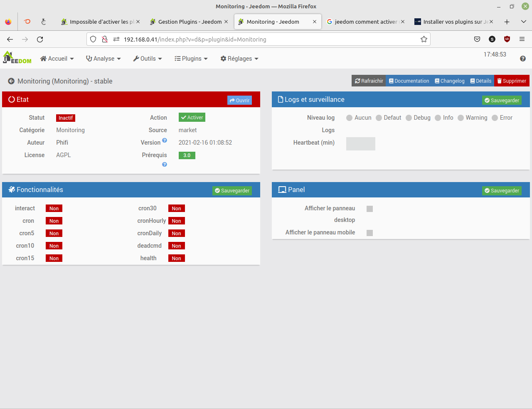Tick the 'Afficher le panneau desktop' checkbox
This screenshot has height=409, width=532.
point(369,209)
